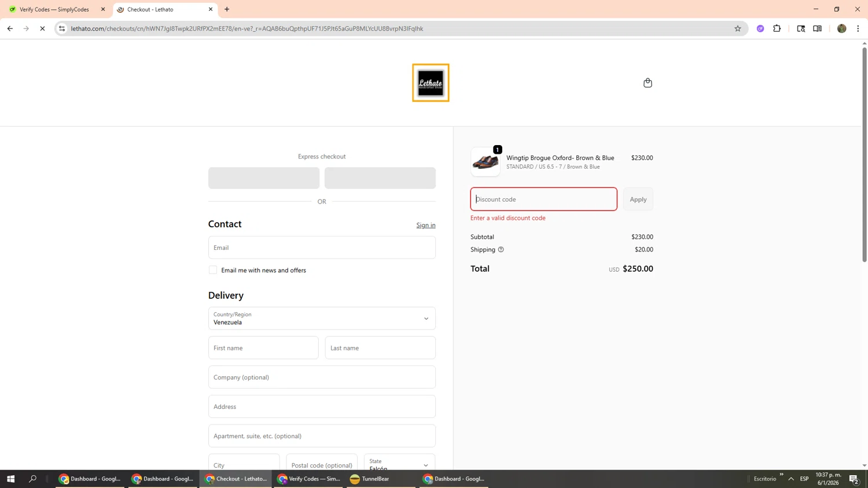The width and height of the screenshot is (868, 488).
Task: Open the Chrome three-dot menu
Action: click(858, 28)
